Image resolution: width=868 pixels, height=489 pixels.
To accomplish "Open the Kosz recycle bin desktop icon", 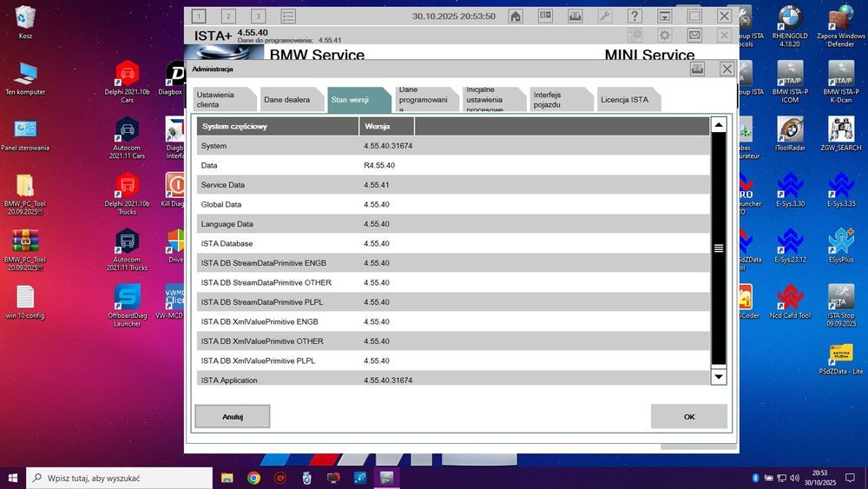I will (x=25, y=23).
